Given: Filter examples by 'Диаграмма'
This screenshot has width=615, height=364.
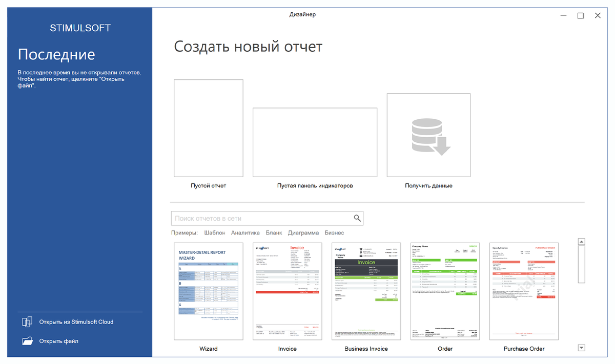Looking at the screenshot, I should [x=303, y=233].
